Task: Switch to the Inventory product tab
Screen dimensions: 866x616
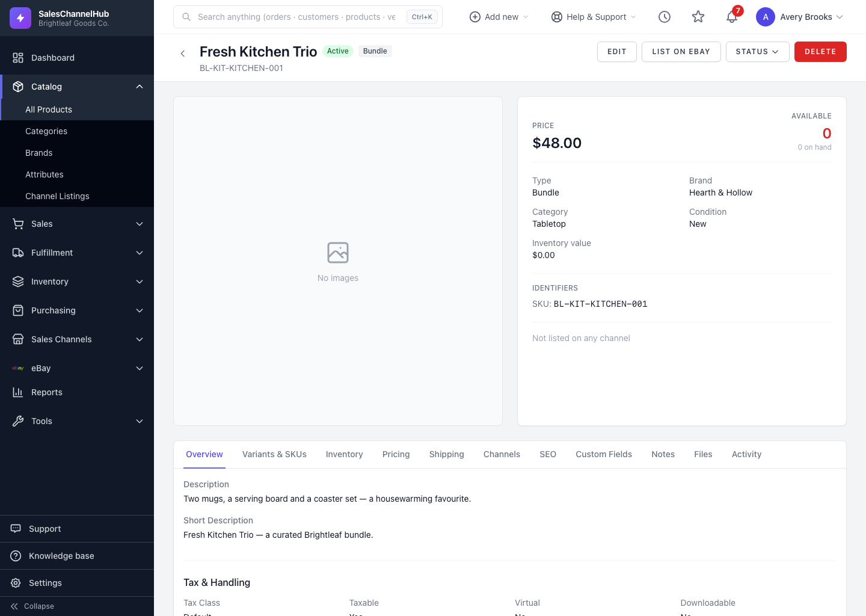Action: (345, 454)
